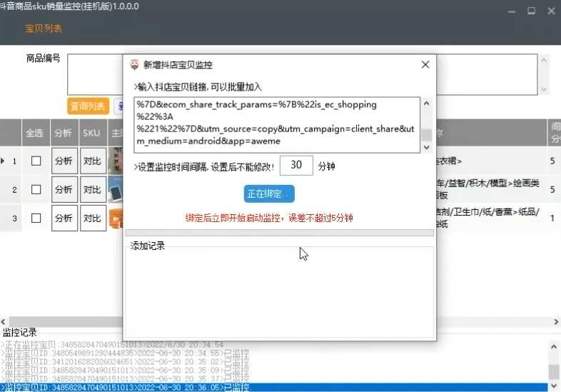Image resolution: width=561 pixels, height=392 pixels.
Task: Click the 分析 column header
Action: tap(64, 134)
